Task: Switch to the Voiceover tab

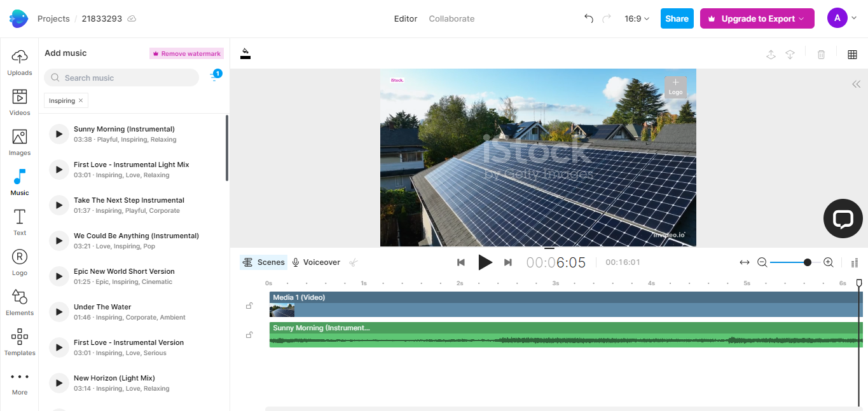Action: (x=315, y=262)
